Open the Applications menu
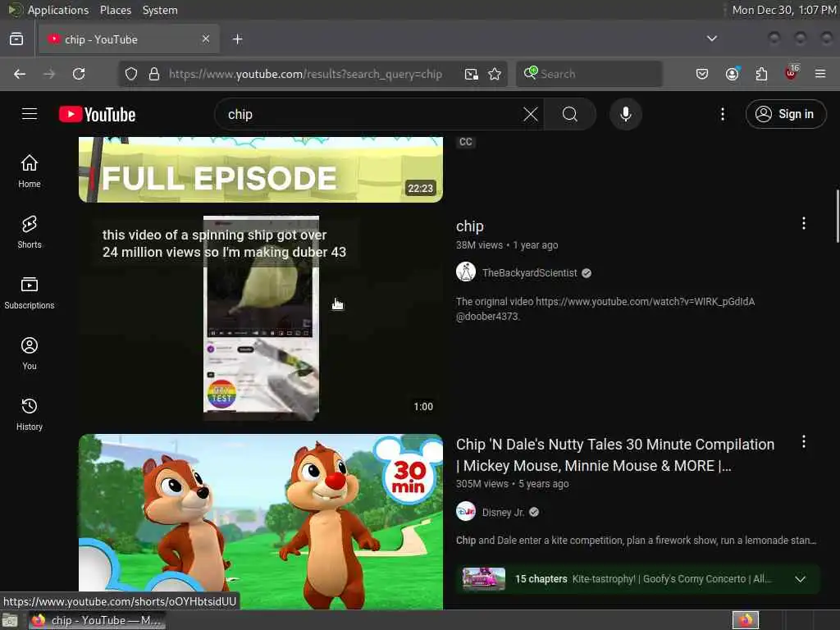This screenshot has width=840, height=630. (58, 10)
